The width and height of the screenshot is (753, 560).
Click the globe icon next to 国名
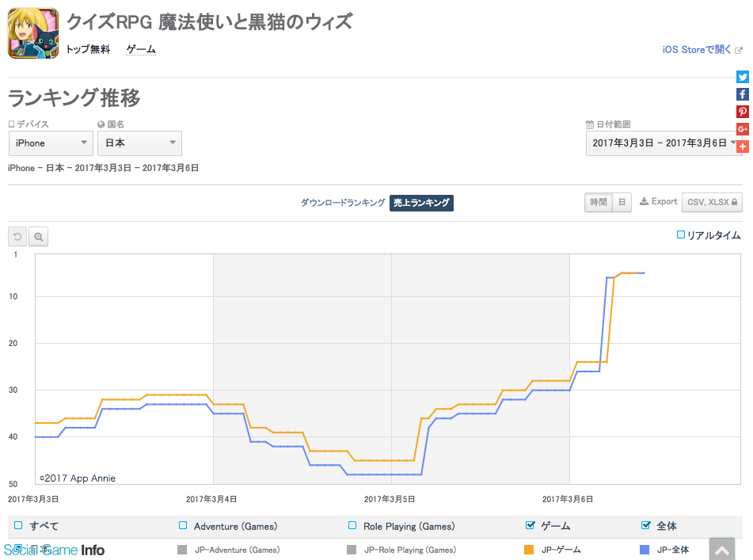[101, 124]
